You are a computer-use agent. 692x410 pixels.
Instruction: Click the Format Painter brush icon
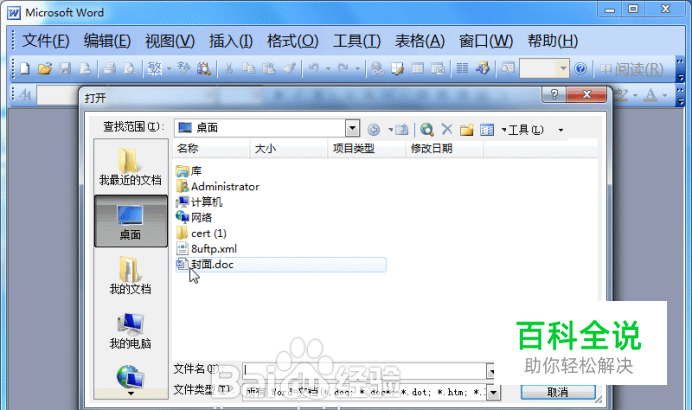(289, 68)
